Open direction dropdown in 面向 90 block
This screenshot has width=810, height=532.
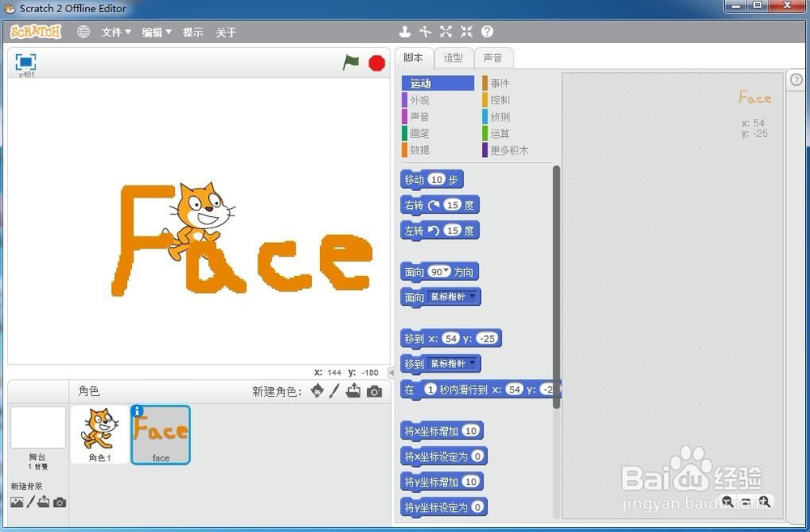(x=446, y=270)
